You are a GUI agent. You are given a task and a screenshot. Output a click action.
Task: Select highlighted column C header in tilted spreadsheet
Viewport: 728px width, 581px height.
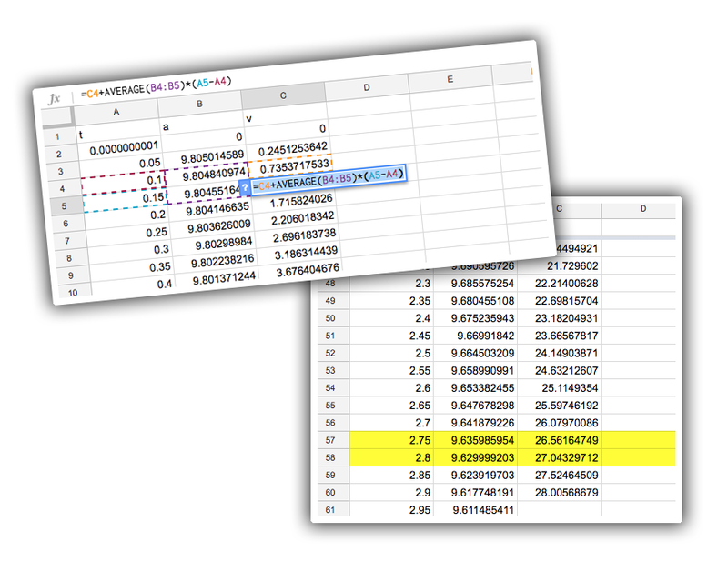point(283,95)
